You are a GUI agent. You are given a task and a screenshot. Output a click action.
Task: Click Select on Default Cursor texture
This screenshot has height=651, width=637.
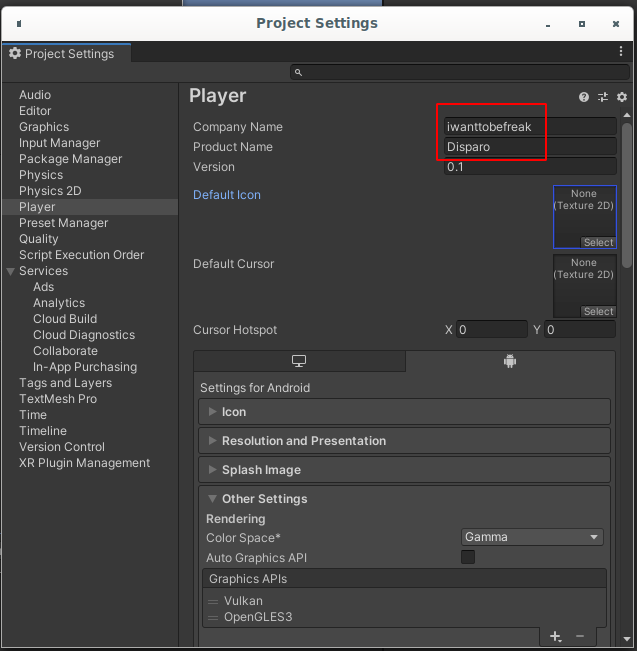pos(598,312)
